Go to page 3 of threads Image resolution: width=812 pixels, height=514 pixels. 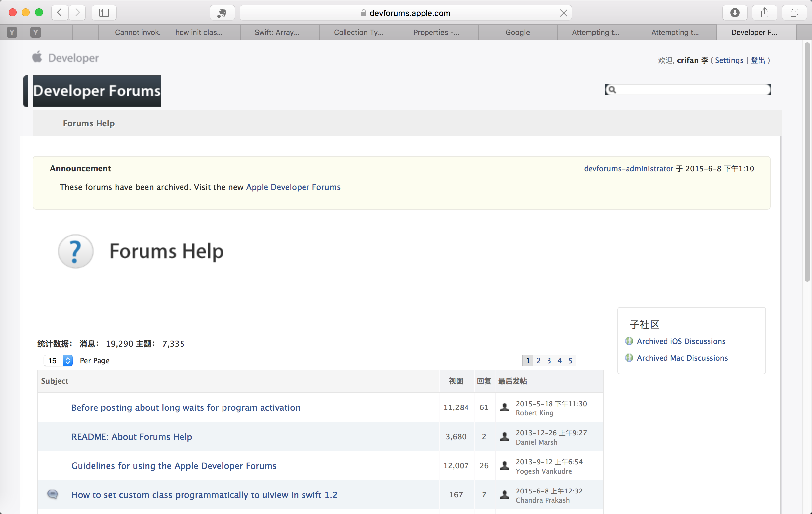(x=549, y=361)
